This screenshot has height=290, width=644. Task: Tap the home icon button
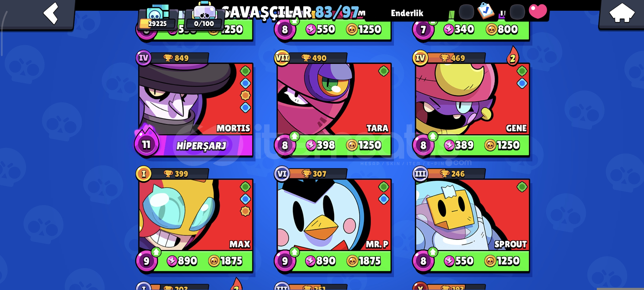pyautogui.click(x=622, y=13)
